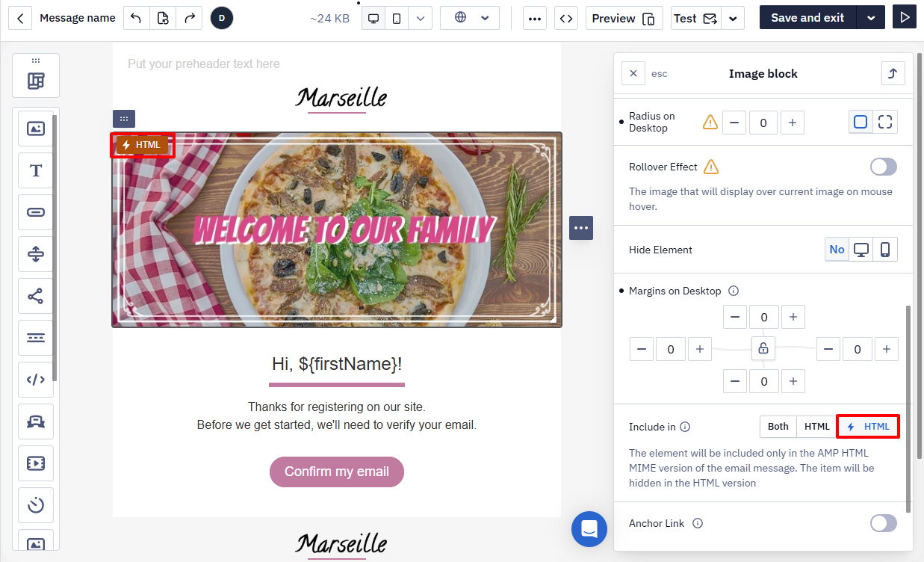Select individual corners radius mode

coord(885,122)
